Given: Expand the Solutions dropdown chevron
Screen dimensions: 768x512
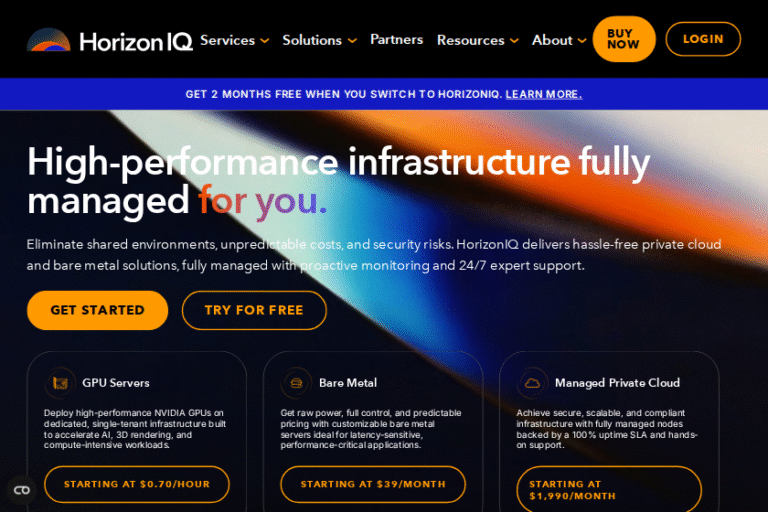Looking at the screenshot, I should (352, 41).
